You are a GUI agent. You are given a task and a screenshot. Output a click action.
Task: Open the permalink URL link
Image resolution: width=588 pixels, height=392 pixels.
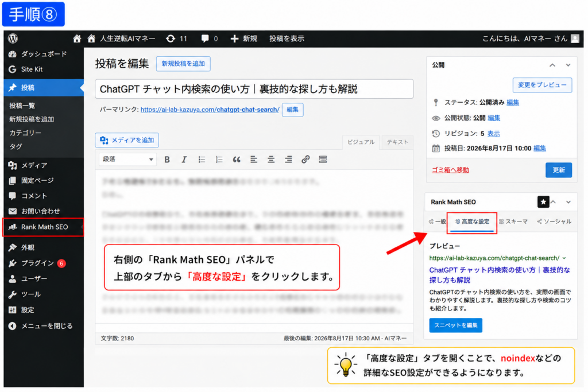click(210, 110)
